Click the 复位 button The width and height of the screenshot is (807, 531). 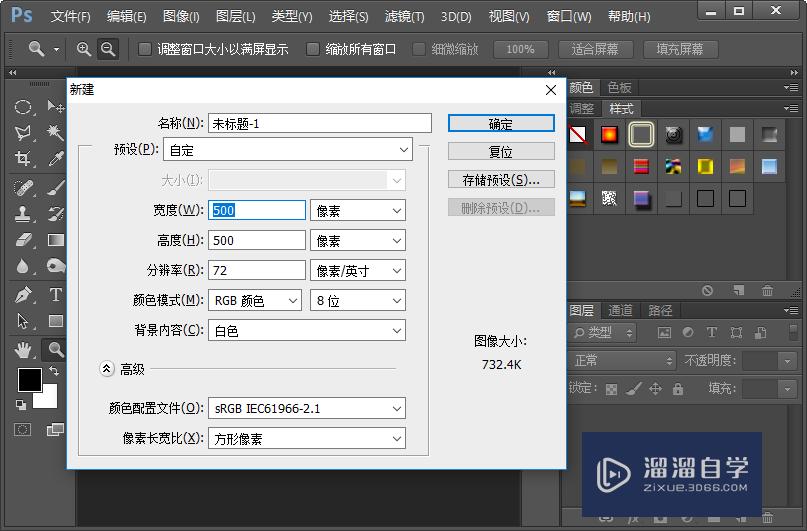501,151
